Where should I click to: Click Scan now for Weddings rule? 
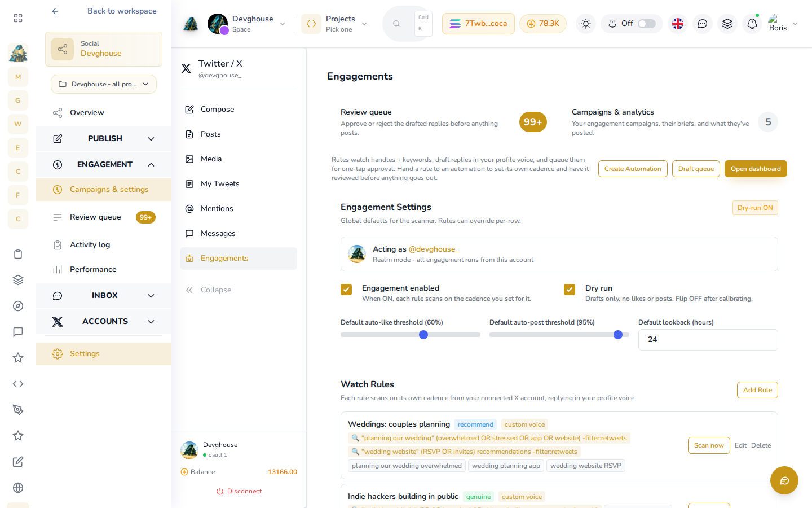(x=709, y=445)
